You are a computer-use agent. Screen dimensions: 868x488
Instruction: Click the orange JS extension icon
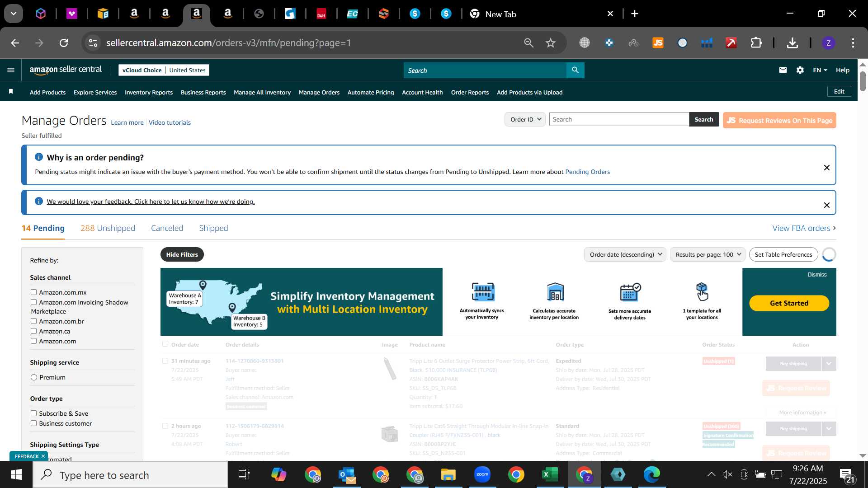pos(658,43)
